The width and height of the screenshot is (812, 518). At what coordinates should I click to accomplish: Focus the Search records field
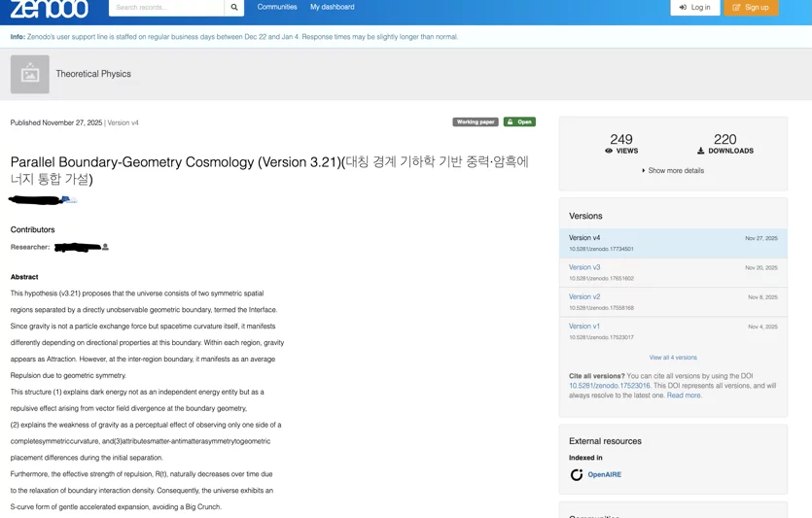(x=166, y=7)
